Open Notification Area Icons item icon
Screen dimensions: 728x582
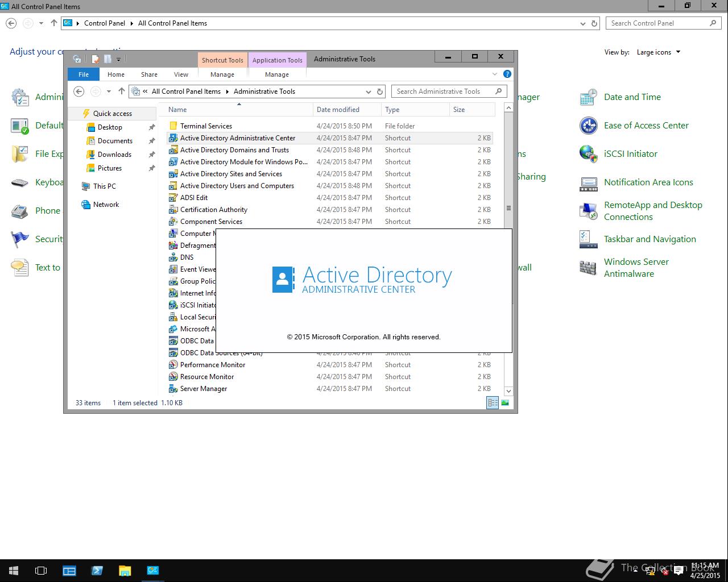pyautogui.click(x=589, y=182)
